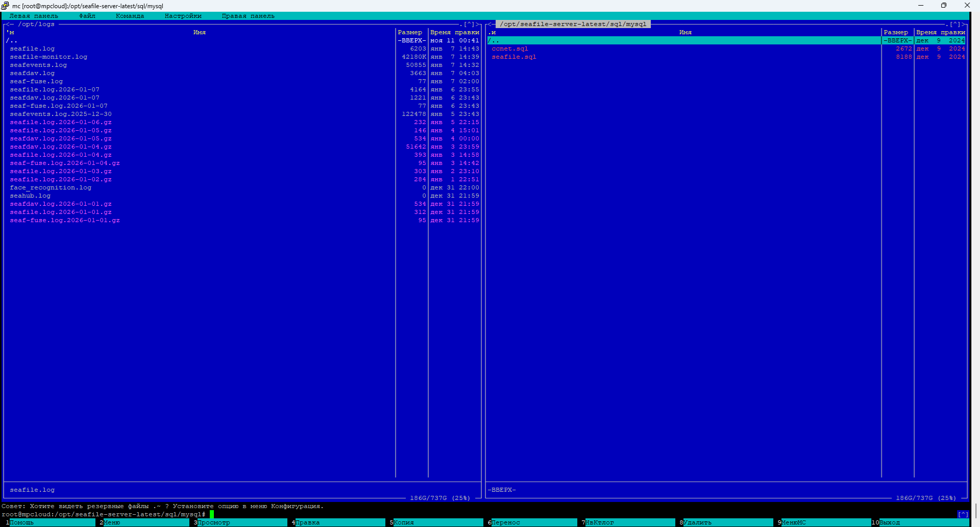Click left panel back arrow
Screen dimensions: 980x527
[8, 24]
